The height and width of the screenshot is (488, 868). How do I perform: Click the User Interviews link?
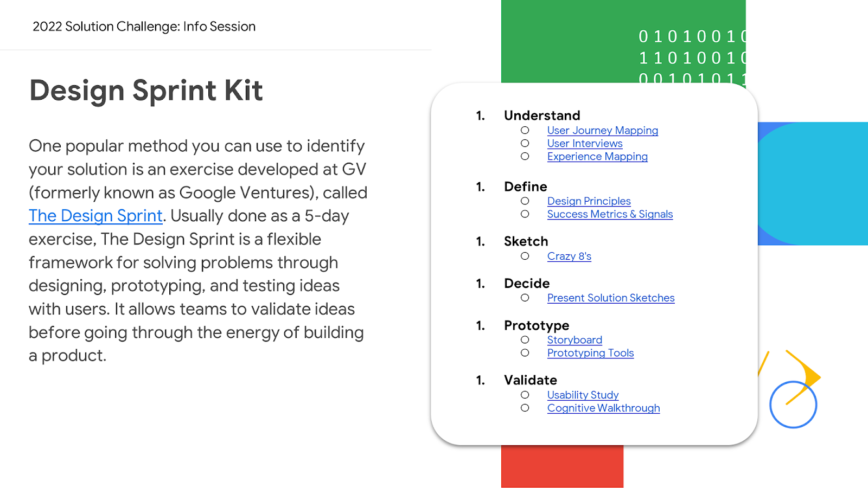[x=584, y=144]
